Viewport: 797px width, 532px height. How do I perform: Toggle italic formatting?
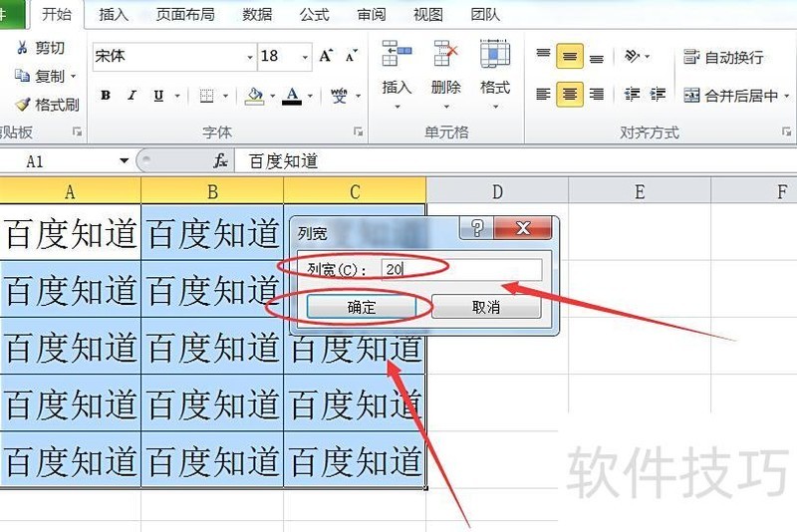(x=133, y=95)
